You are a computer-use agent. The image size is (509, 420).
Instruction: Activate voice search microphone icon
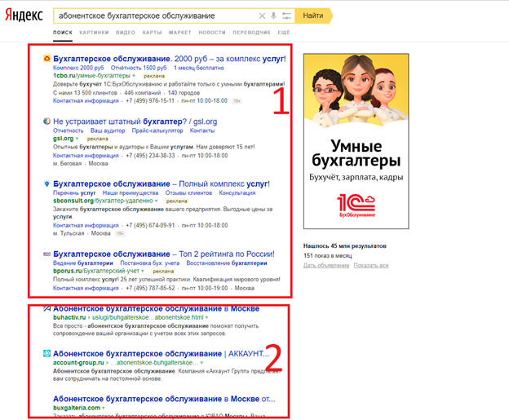(273, 15)
